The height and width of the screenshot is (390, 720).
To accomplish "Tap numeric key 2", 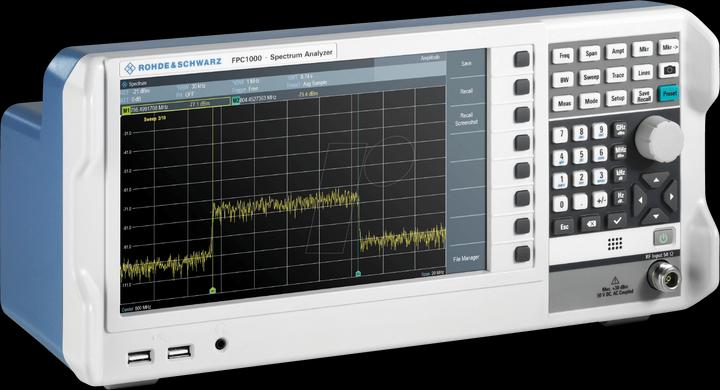I will coord(581,178).
